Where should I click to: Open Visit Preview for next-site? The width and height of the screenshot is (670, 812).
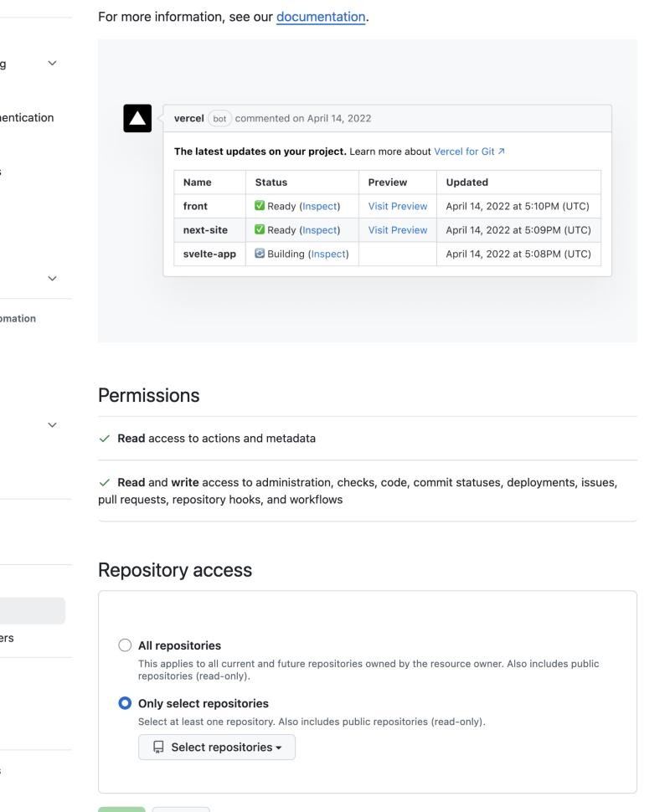398,230
